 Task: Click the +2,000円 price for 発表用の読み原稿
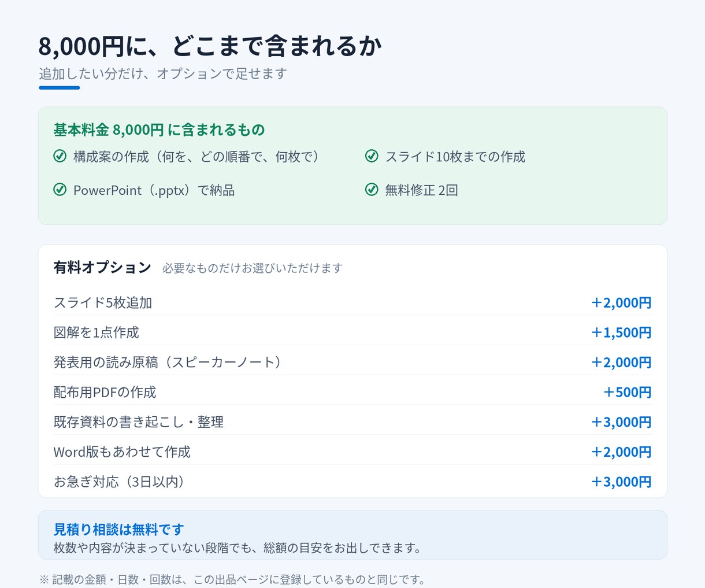[621, 362]
